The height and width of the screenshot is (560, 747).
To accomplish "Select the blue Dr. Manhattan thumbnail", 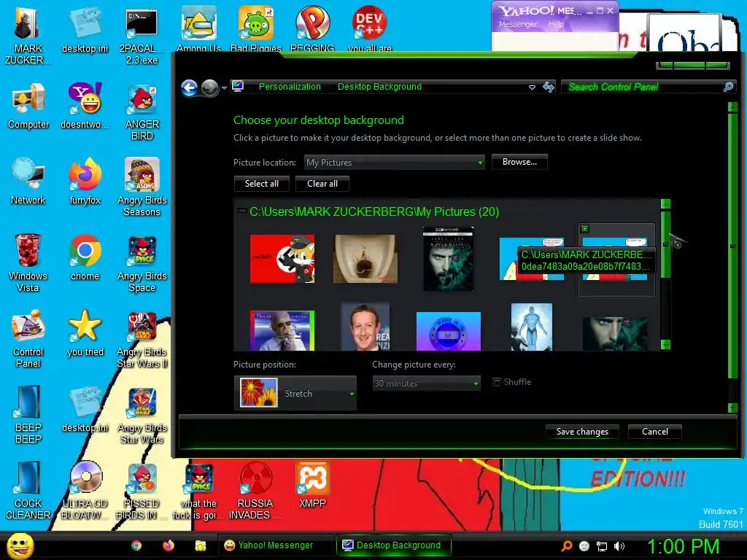I will (x=531, y=327).
